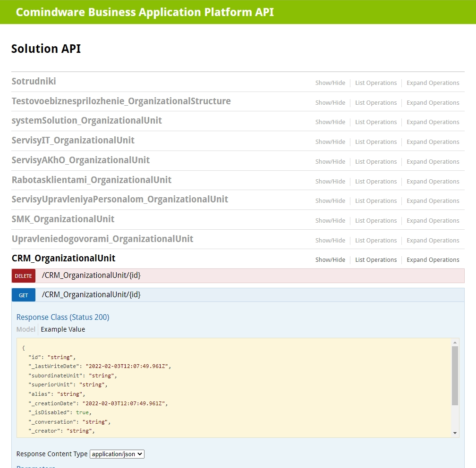
Task: List operations for ServisyIT_OrganizationalUnit
Action: click(376, 142)
